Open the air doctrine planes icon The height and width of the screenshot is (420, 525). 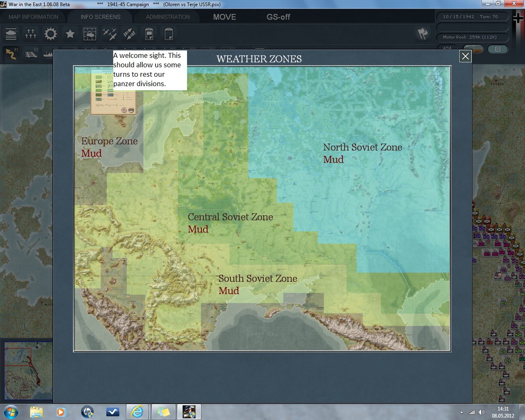tap(110, 34)
